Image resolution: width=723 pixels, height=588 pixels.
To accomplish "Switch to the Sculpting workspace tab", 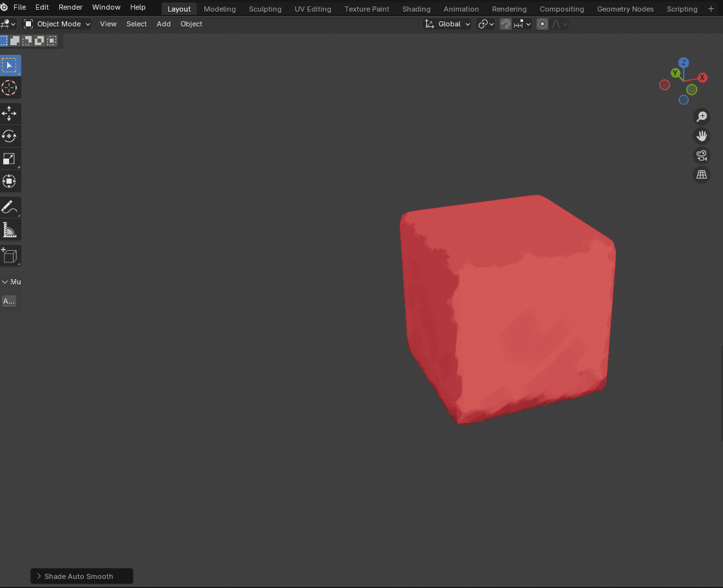I will point(265,9).
